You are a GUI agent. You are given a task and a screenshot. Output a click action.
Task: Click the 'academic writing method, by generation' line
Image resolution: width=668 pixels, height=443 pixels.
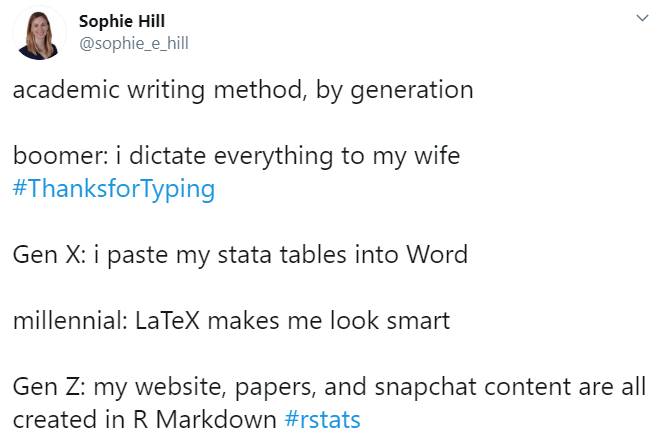[243, 90]
